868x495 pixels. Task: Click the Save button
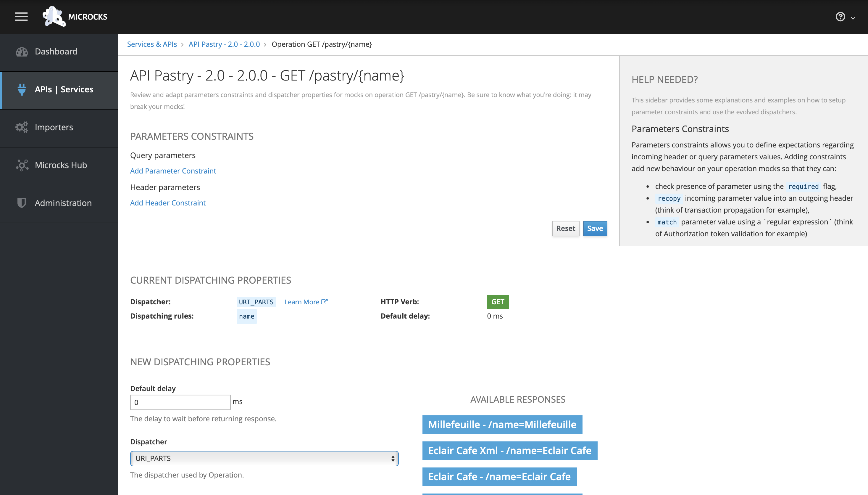tap(595, 229)
